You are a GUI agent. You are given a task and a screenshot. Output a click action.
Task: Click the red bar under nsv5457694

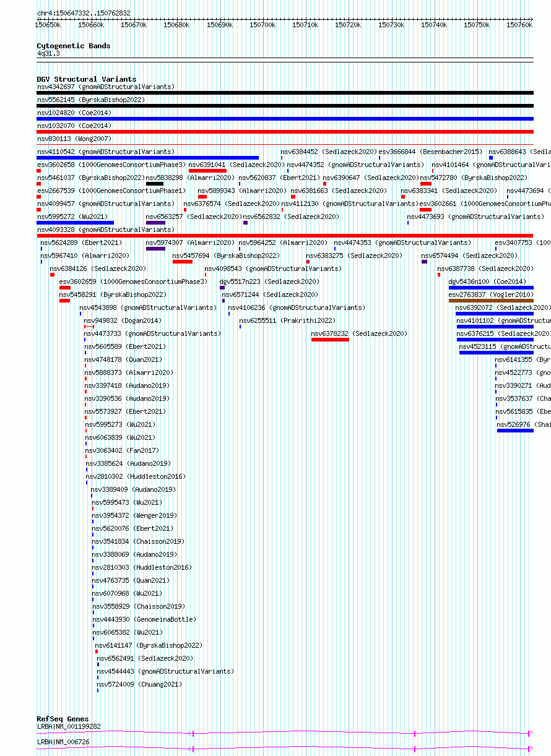[183, 262]
